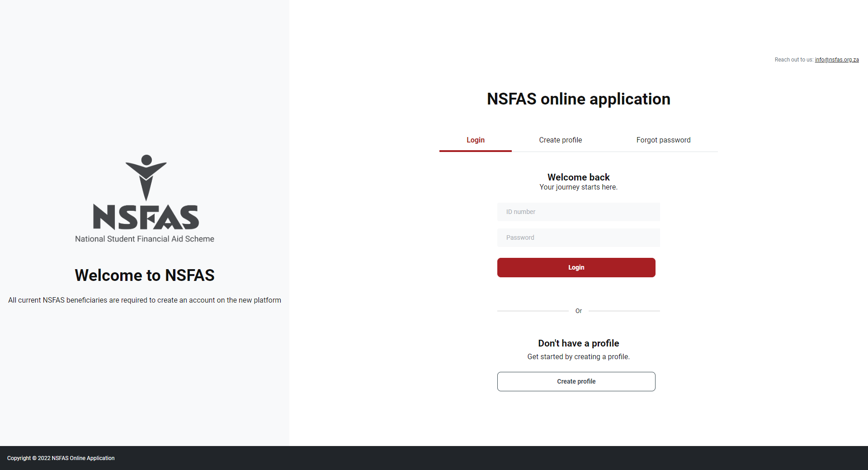Select the Don't have a profile heading
The height and width of the screenshot is (470, 868).
pos(578,343)
